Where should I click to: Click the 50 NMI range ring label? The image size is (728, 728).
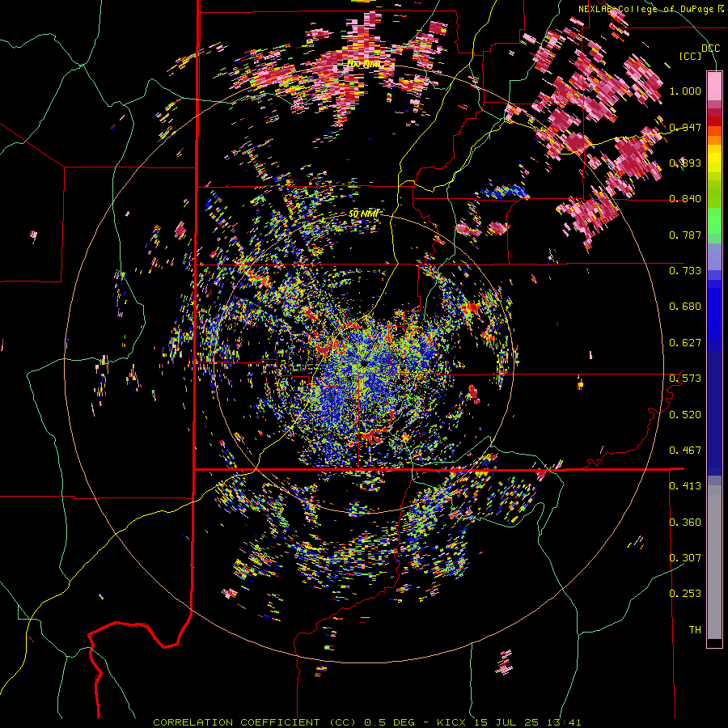(x=363, y=214)
